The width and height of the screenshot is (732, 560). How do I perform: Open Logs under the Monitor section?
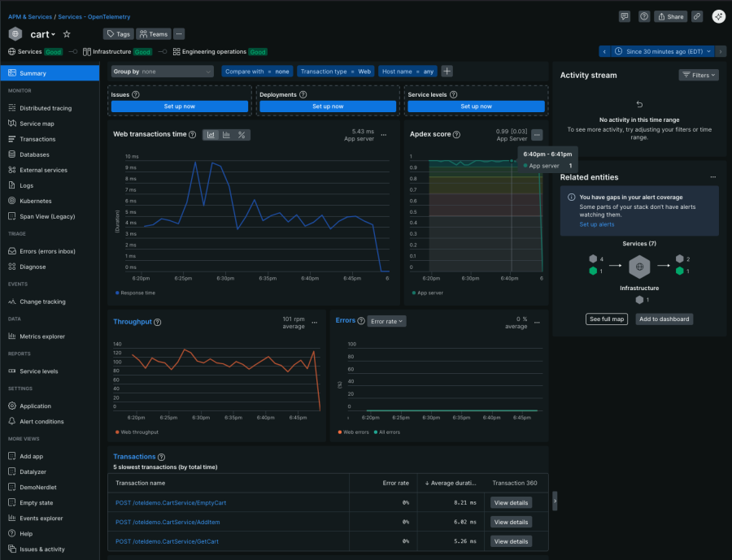[28, 185]
